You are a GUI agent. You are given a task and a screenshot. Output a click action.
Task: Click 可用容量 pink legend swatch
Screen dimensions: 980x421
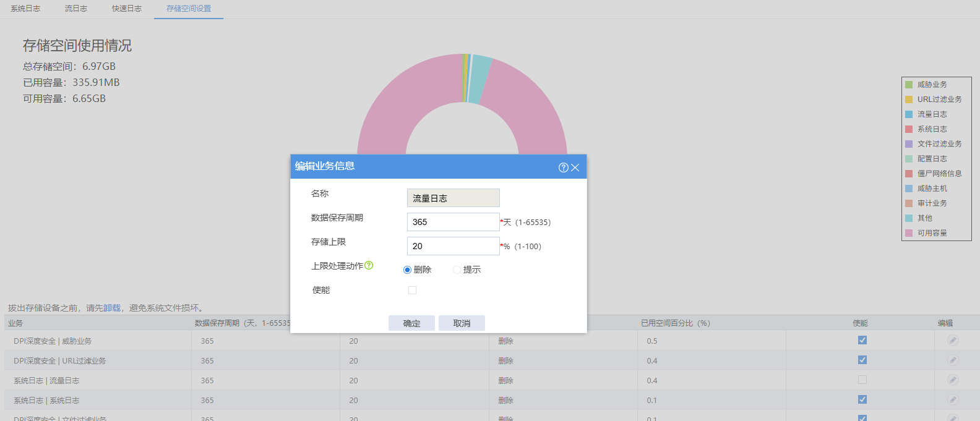(909, 233)
